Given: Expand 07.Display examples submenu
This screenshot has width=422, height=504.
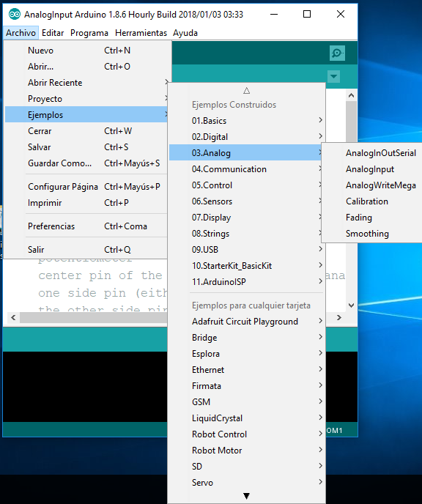Looking at the screenshot, I should 246,218.
